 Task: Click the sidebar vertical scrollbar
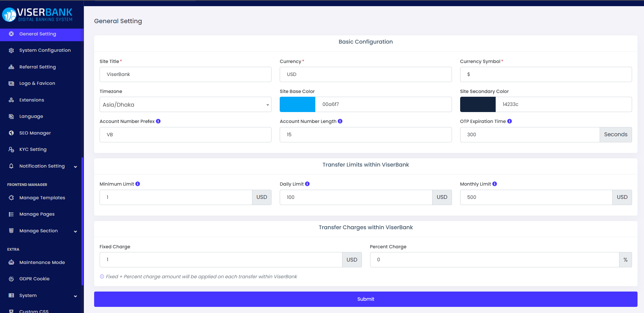(x=82, y=221)
